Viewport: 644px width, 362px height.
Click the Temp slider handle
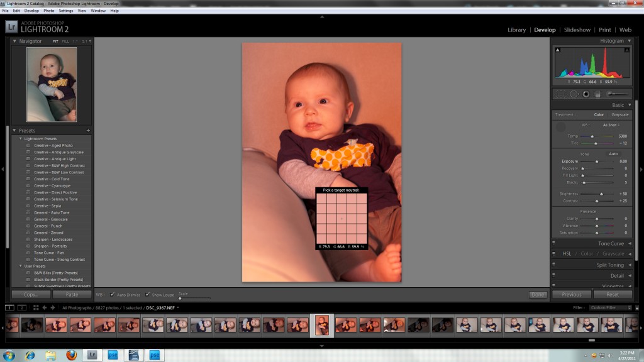(592, 136)
